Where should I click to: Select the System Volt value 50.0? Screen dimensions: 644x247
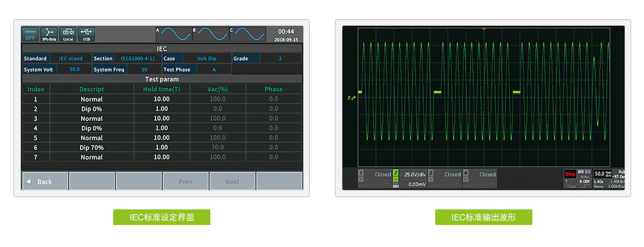(x=74, y=69)
